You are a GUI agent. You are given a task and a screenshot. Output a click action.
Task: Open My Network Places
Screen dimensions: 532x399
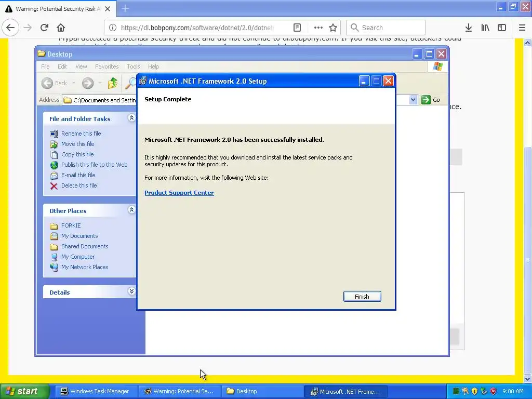(85, 267)
